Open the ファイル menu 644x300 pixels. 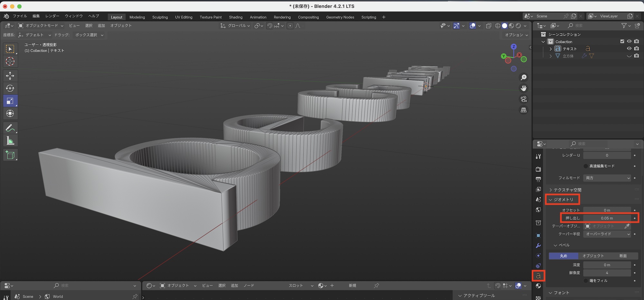pos(20,16)
